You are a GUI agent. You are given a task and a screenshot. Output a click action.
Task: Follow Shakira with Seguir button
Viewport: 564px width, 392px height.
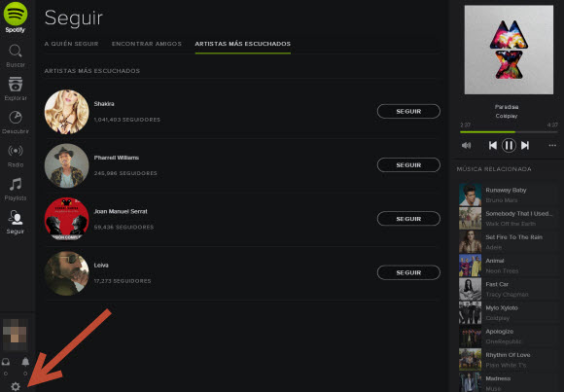coord(408,111)
